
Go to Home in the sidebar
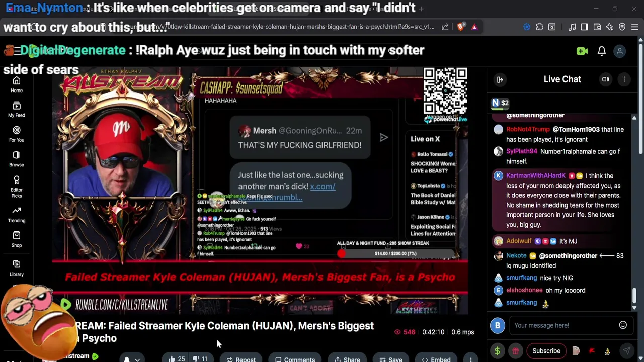[x=17, y=84]
